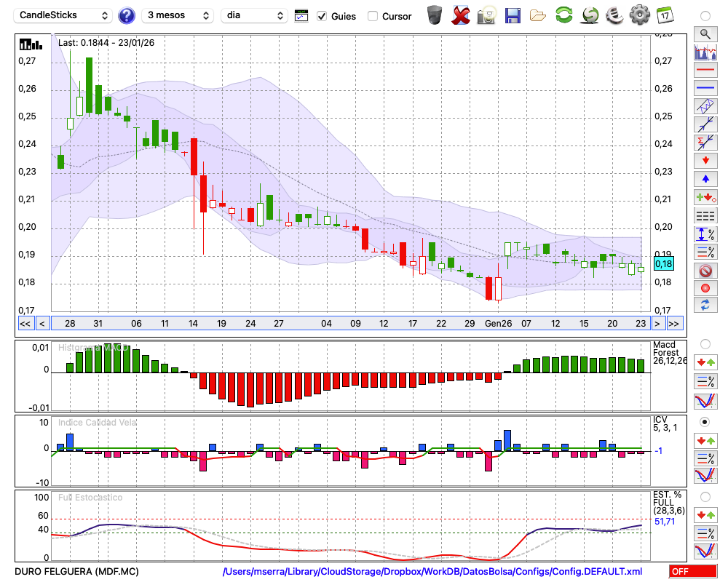
Task: Open the dia interval dropdown
Action: pyautogui.click(x=254, y=15)
